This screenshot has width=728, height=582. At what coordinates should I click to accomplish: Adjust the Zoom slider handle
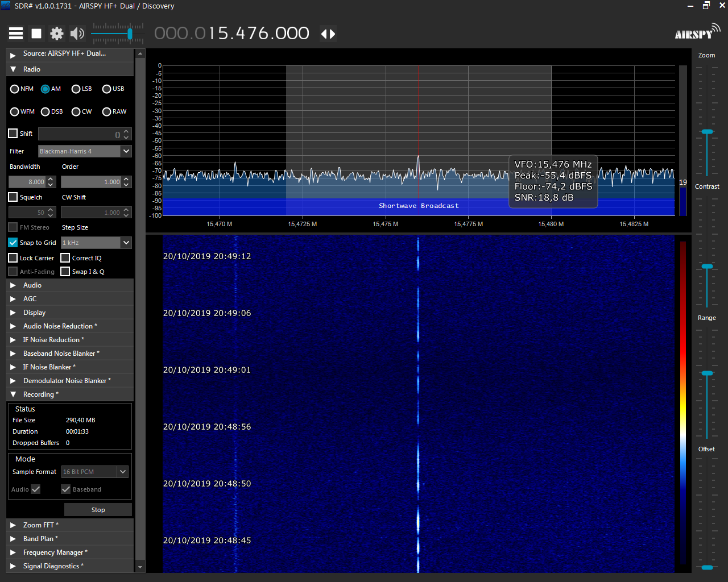pos(707,131)
